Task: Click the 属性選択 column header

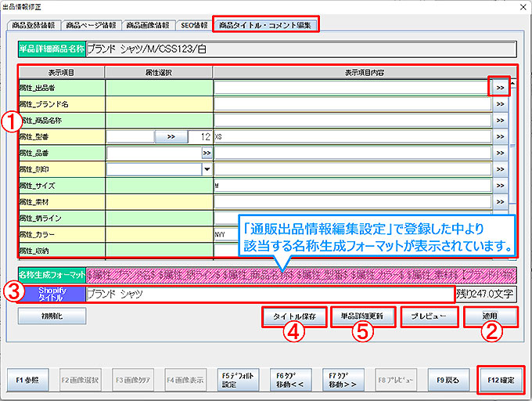Action: (159, 72)
